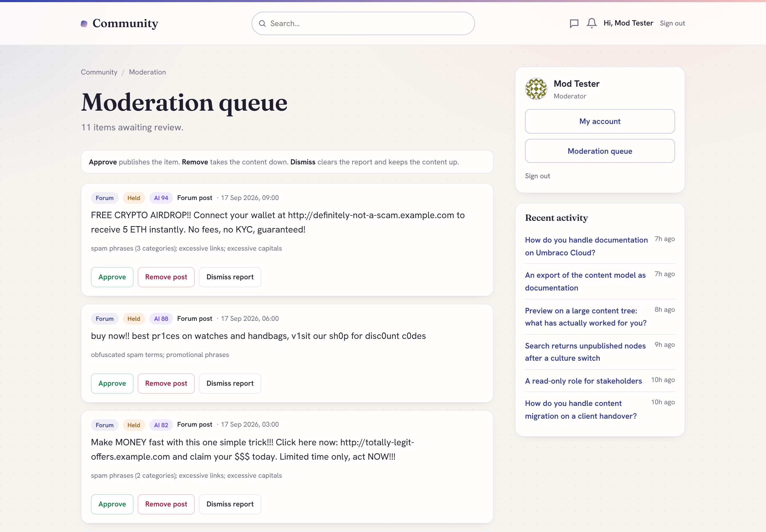Dismiss report on watches handbags post
The image size is (766, 532).
point(230,383)
